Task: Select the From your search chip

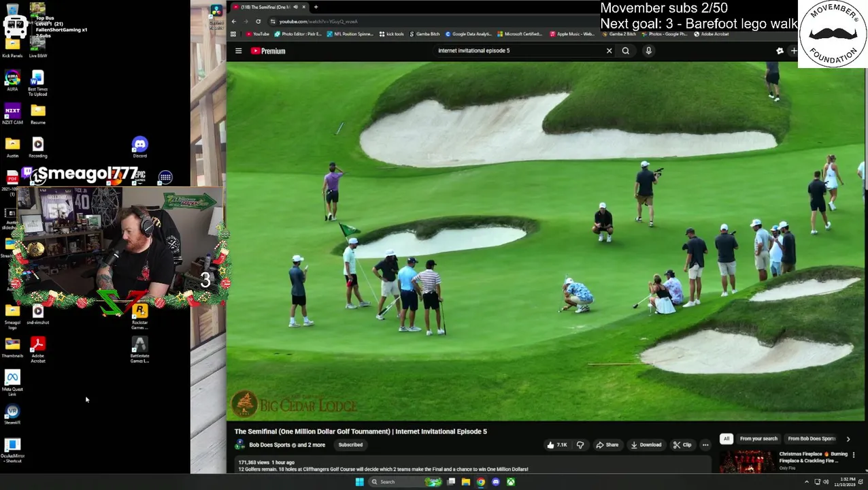Action: pyautogui.click(x=758, y=439)
